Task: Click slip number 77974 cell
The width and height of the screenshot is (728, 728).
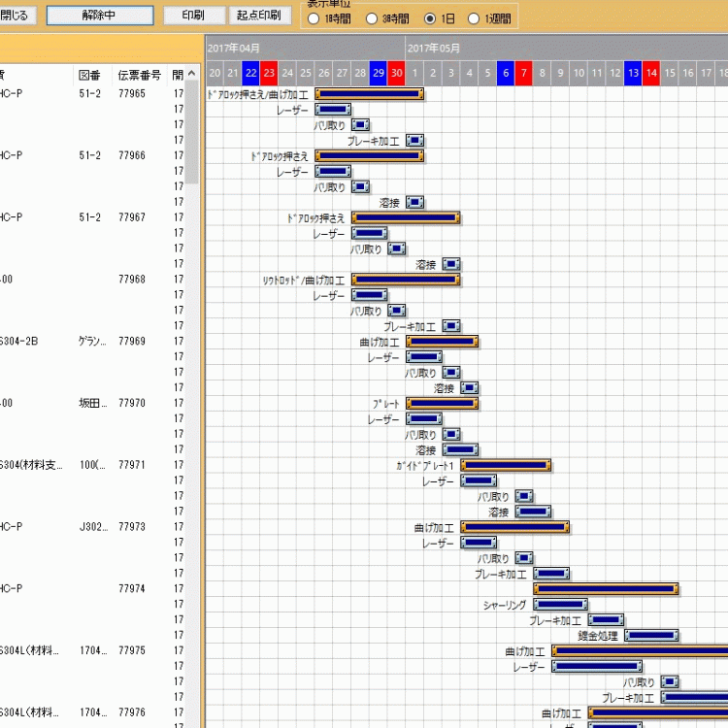Action: click(132, 589)
